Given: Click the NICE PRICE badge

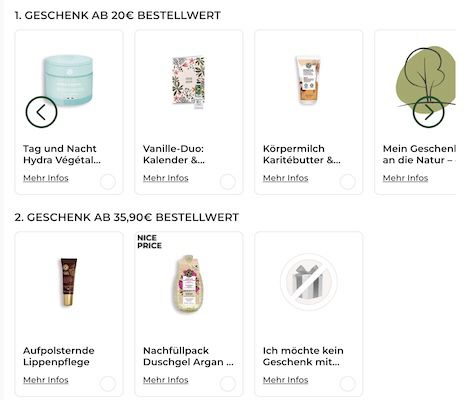Looking at the screenshot, I should pyautogui.click(x=149, y=242).
